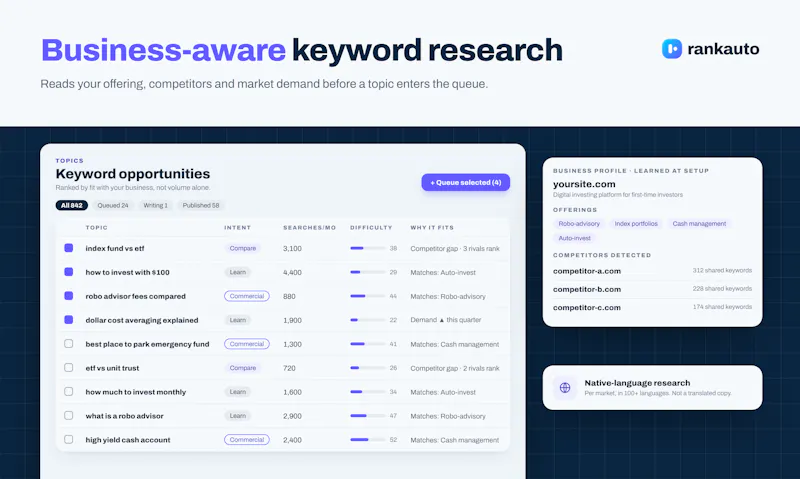The height and width of the screenshot is (479, 800).
Task: Click '312 shared keywords' text
Action: point(722,270)
